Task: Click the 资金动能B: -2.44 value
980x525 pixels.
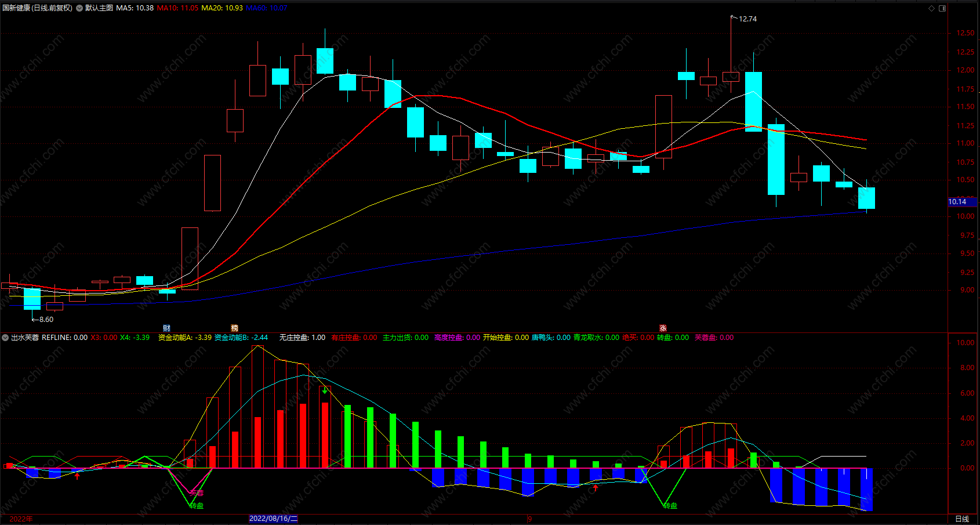Action: [x=241, y=338]
